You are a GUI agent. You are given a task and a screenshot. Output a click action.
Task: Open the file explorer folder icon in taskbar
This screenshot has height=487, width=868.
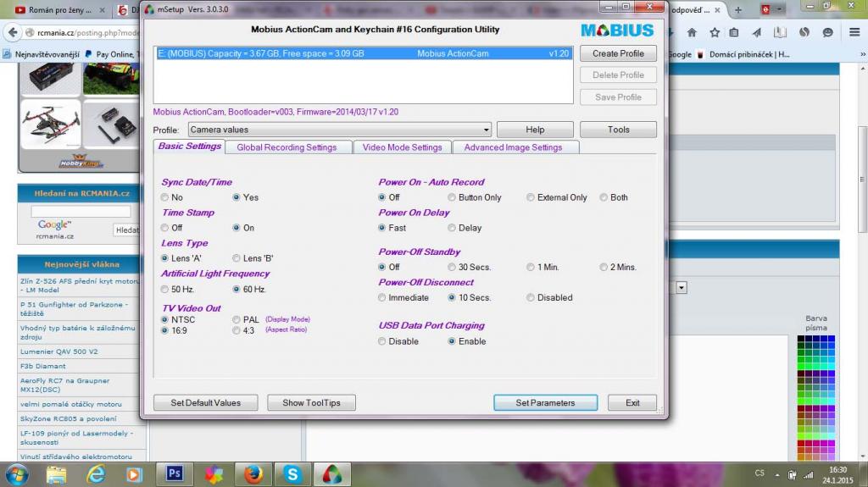tap(57, 473)
